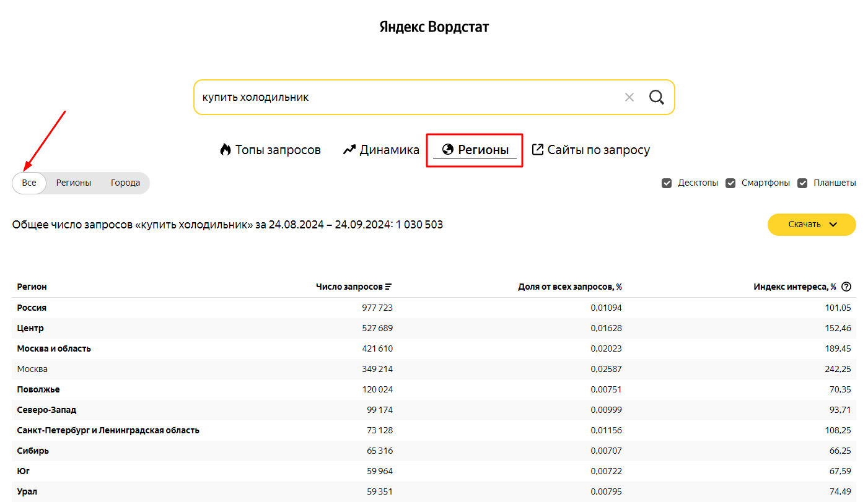The height and width of the screenshot is (502, 868).
Task: Expand the Скачать dropdown arrow
Action: click(x=833, y=225)
